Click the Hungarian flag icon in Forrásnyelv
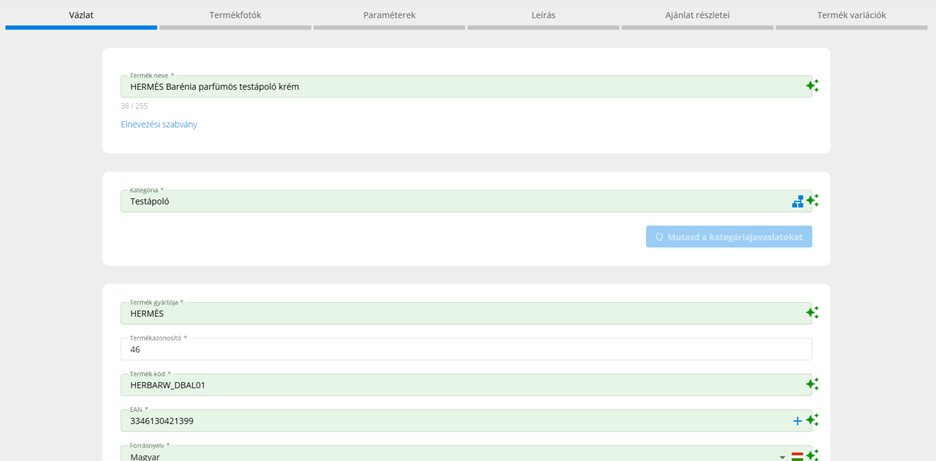Screen dimensions: 936x461 (797, 456)
